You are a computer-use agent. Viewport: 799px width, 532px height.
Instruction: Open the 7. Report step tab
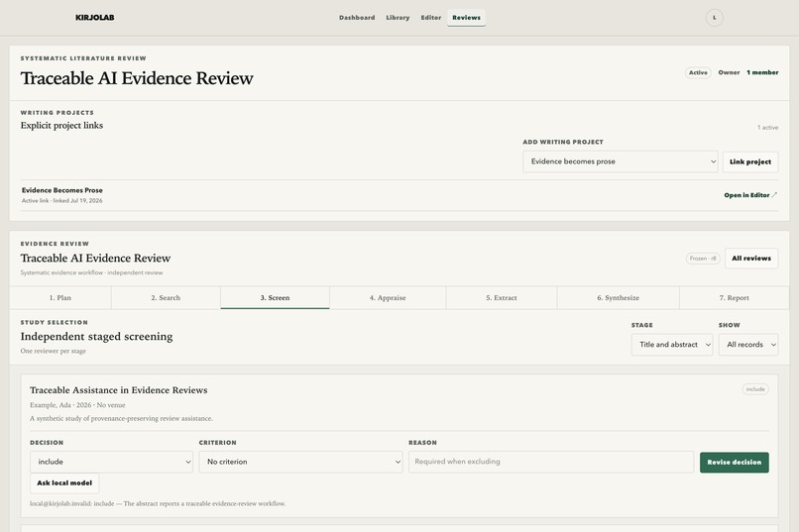click(x=734, y=298)
